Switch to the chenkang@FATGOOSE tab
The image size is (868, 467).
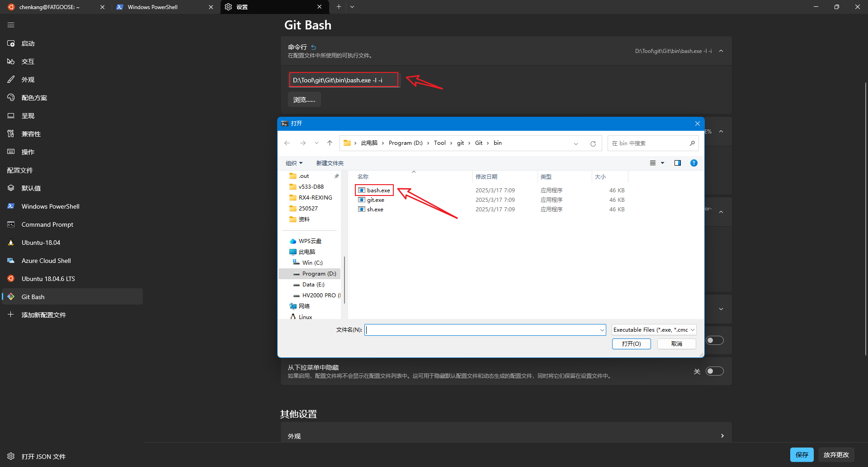pyautogui.click(x=50, y=7)
